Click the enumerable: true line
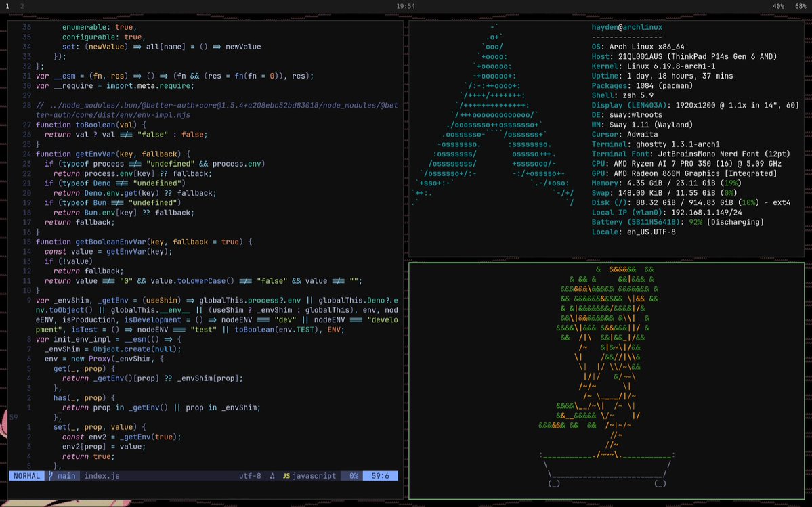812x507 pixels. [x=100, y=28]
